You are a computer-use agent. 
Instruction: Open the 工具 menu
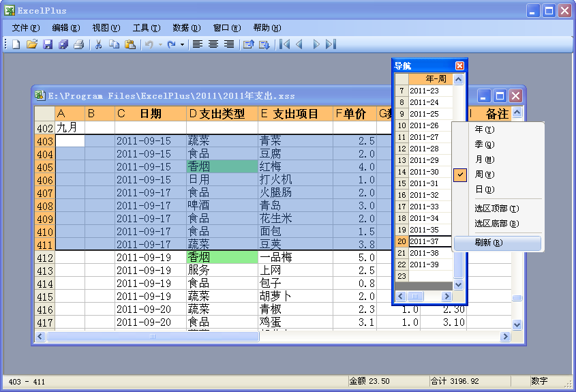click(147, 28)
